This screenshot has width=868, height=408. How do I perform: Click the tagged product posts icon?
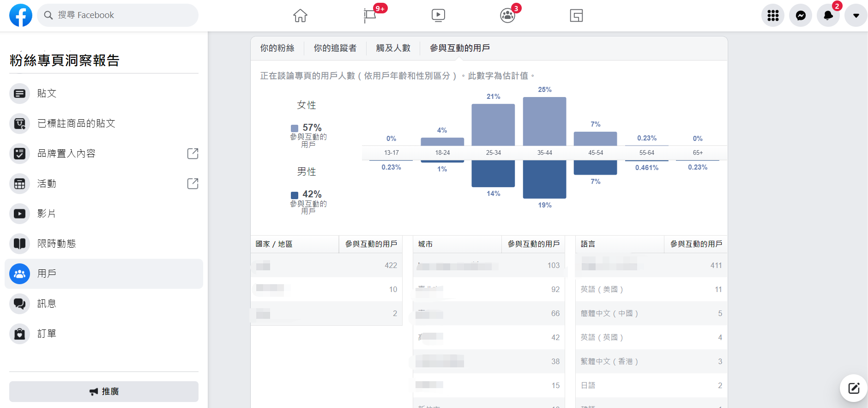point(19,123)
